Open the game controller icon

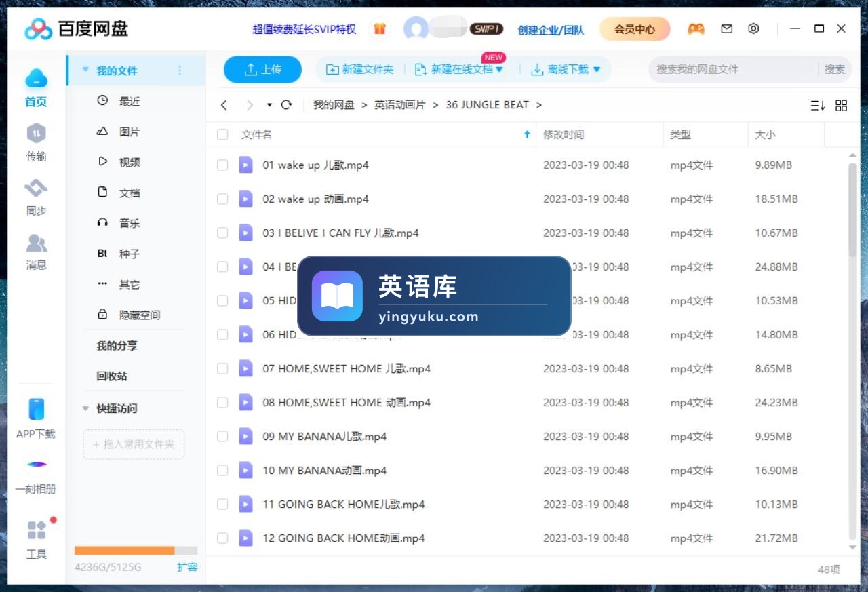tap(696, 29)
